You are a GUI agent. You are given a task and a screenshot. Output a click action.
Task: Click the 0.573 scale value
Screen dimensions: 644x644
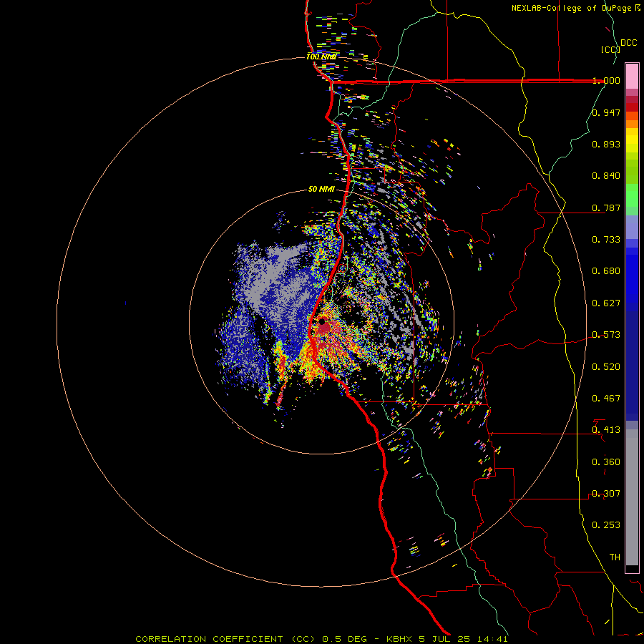tap(606, 335)
